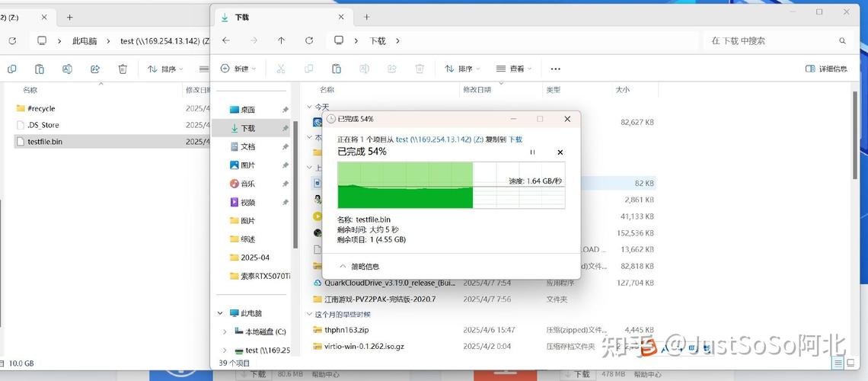Click the share icon in 下载 toolbar

[392, 69]
